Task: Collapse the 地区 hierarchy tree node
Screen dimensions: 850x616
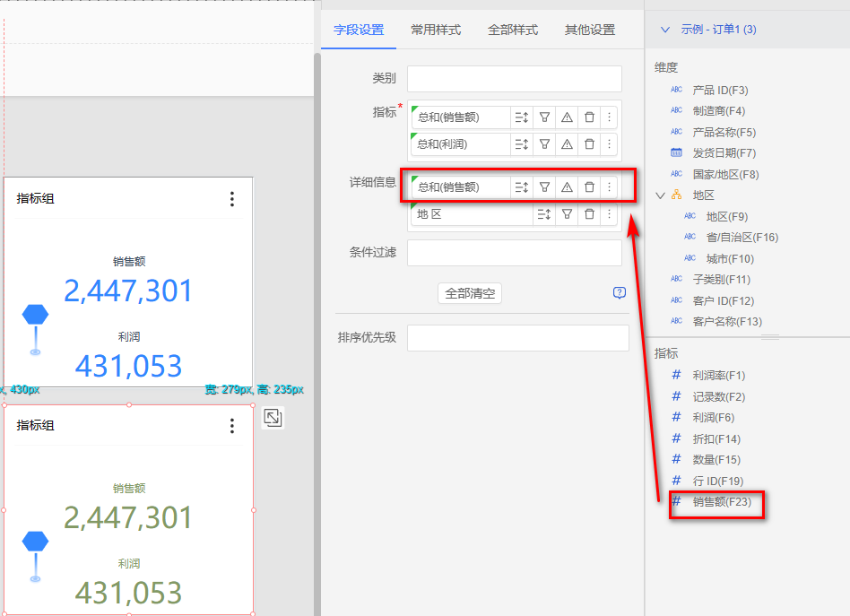Action: (x=661, y=195)
